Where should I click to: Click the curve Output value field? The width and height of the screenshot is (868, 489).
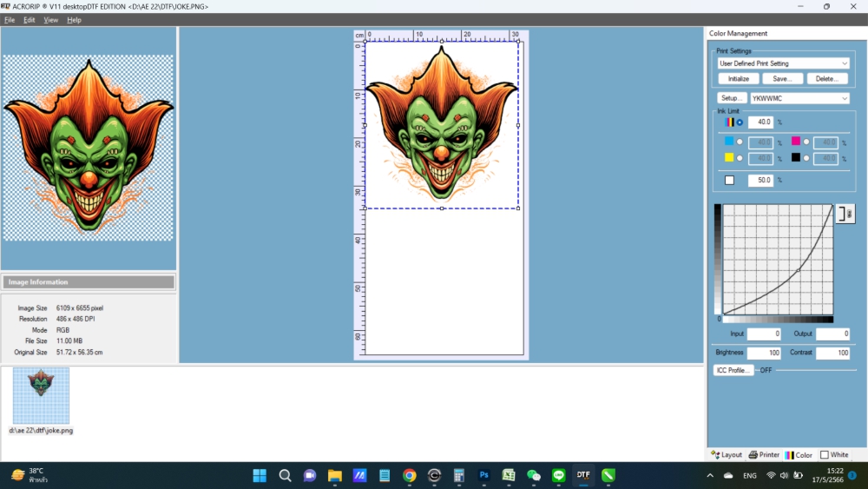(x=832, y=334)
